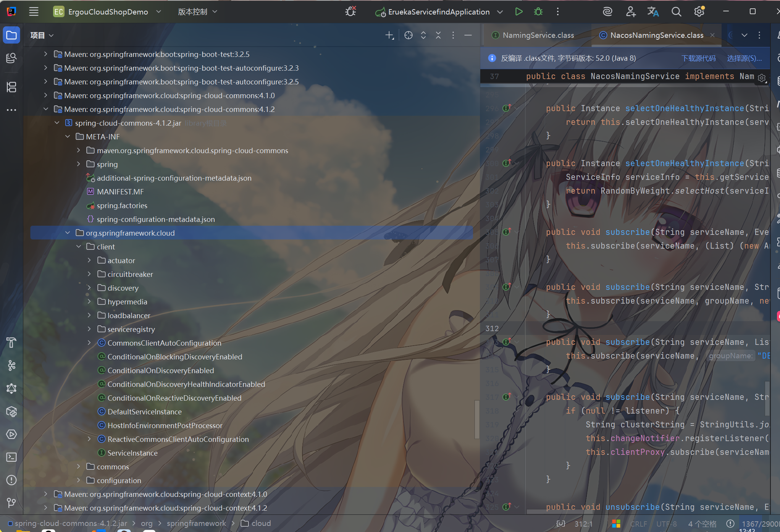Open Search Everywhere magnifier
Screen dimensions: 780x532
(x=676, y=11)
